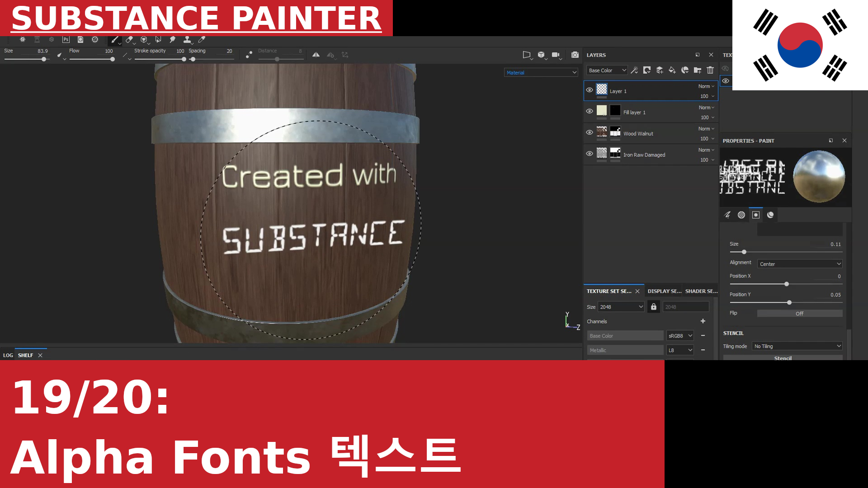Viewport: 868px width, 488px height.
Task: Open Wood Walnut opacity 100 dropdown
Action: point(707,139)
